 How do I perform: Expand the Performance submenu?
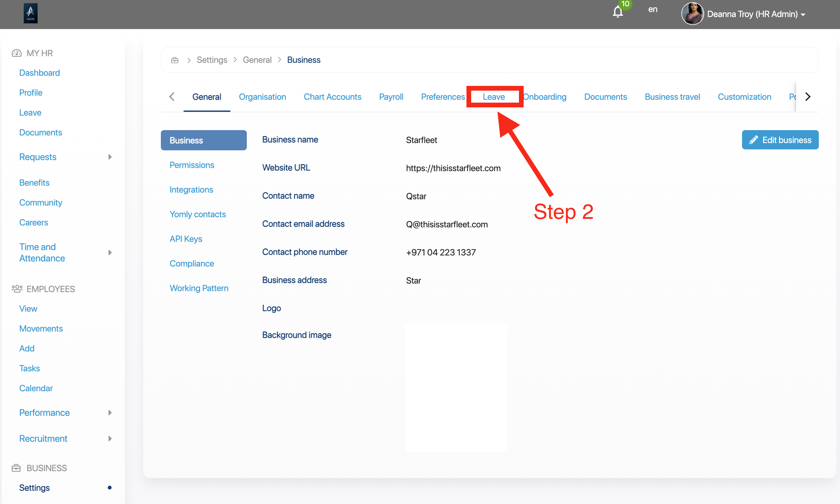pos(110,413)
